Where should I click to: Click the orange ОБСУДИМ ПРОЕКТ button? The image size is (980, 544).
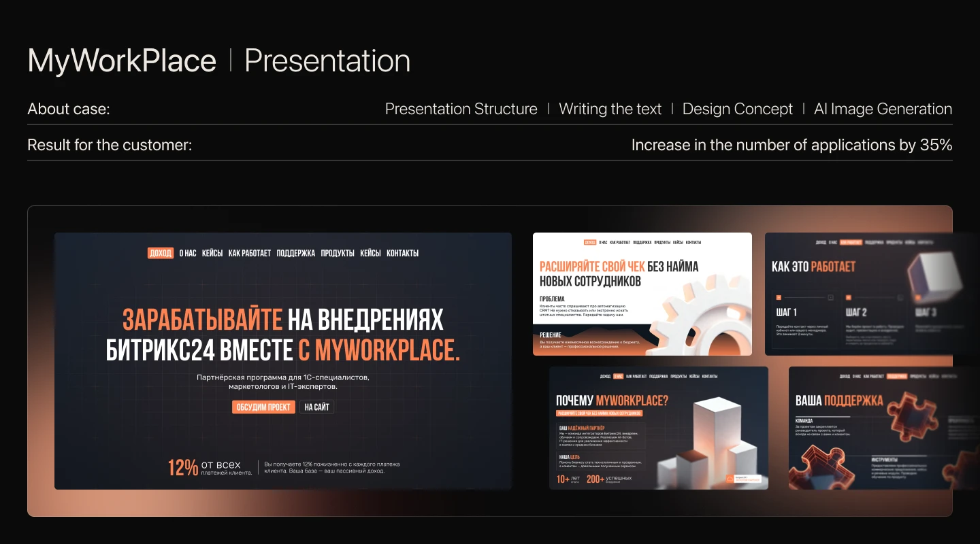click(264, 407)
